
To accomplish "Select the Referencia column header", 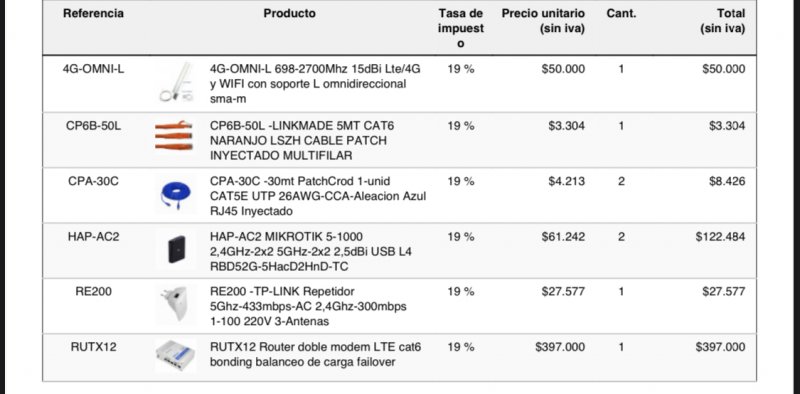I will (93, 14).
